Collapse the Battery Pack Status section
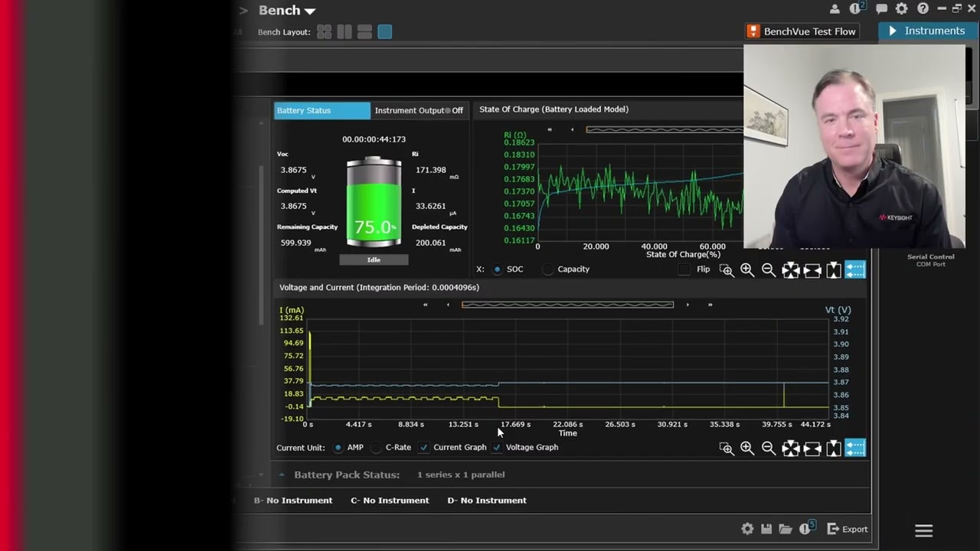 tap(281, 474)
